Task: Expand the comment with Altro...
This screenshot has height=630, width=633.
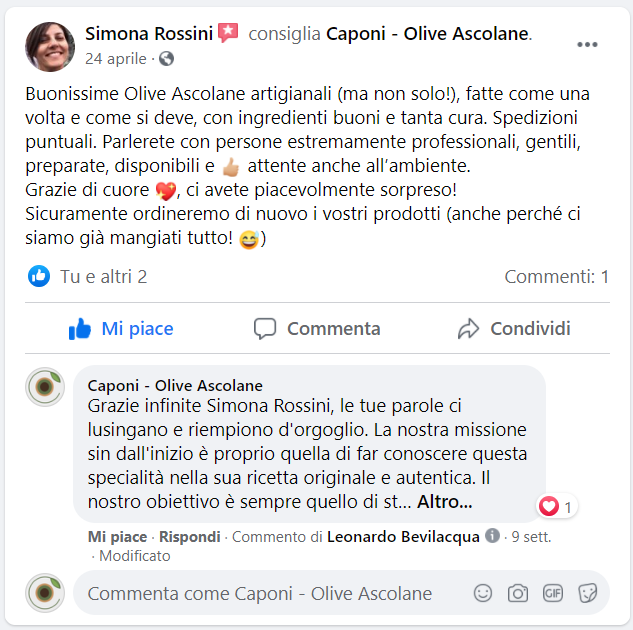Action: 444,502
